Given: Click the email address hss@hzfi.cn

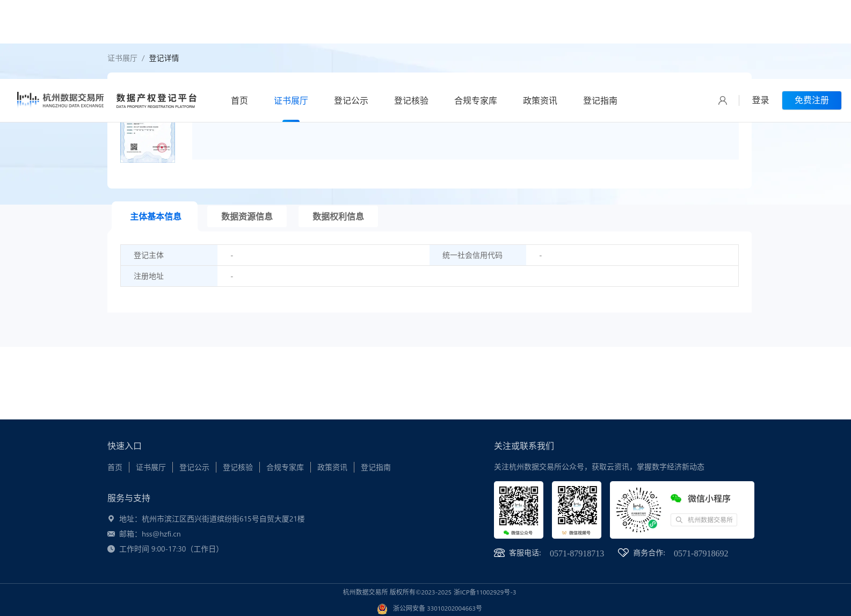Looking at the screenshot, I should pyautogui.click(x=161, y=534).
